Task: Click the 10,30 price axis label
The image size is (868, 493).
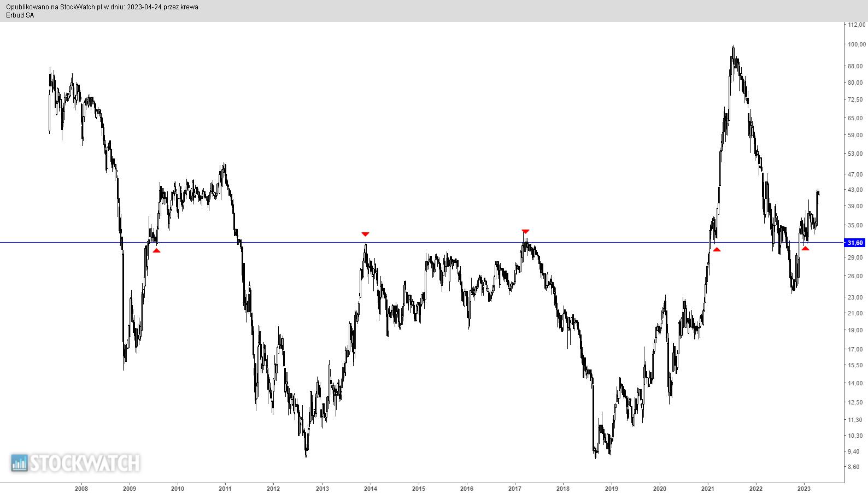Action: [x=855, y=436]
